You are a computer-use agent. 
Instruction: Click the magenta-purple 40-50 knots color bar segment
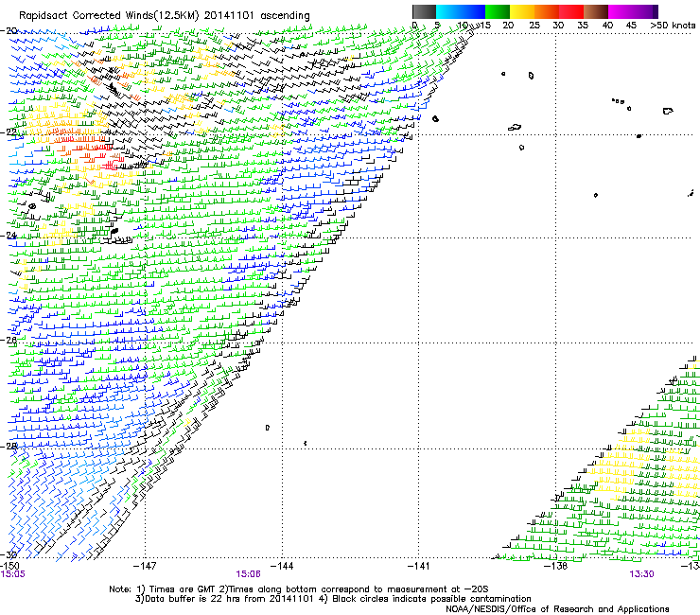[633, 11]
